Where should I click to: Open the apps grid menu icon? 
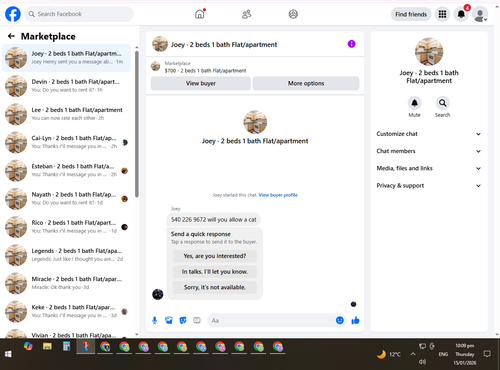[x=442, y=14]
